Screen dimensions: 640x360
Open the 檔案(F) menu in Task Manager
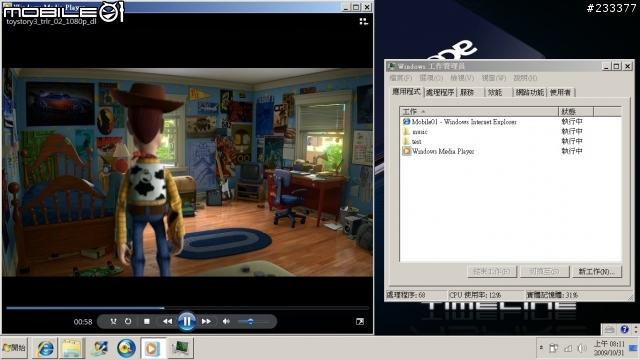click(400, 78)
